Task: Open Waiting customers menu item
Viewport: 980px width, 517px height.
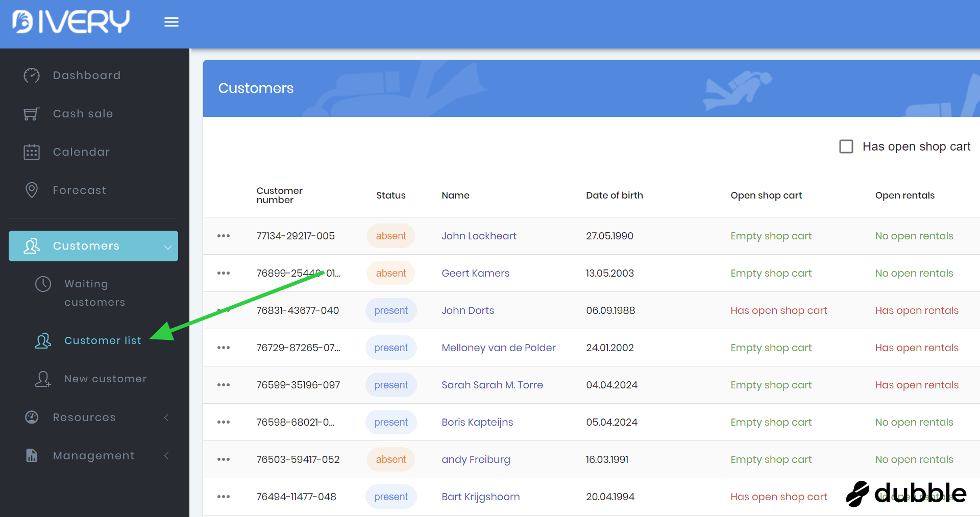Action: 94,293
